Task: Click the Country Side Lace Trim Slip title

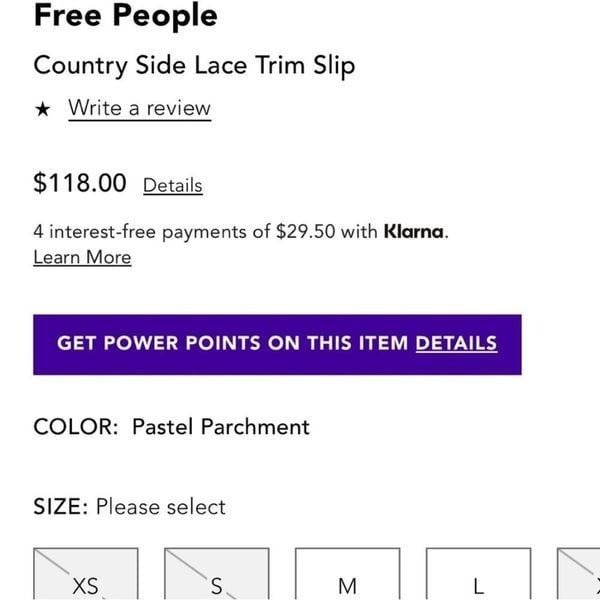Action: click(x=194, y=65)
